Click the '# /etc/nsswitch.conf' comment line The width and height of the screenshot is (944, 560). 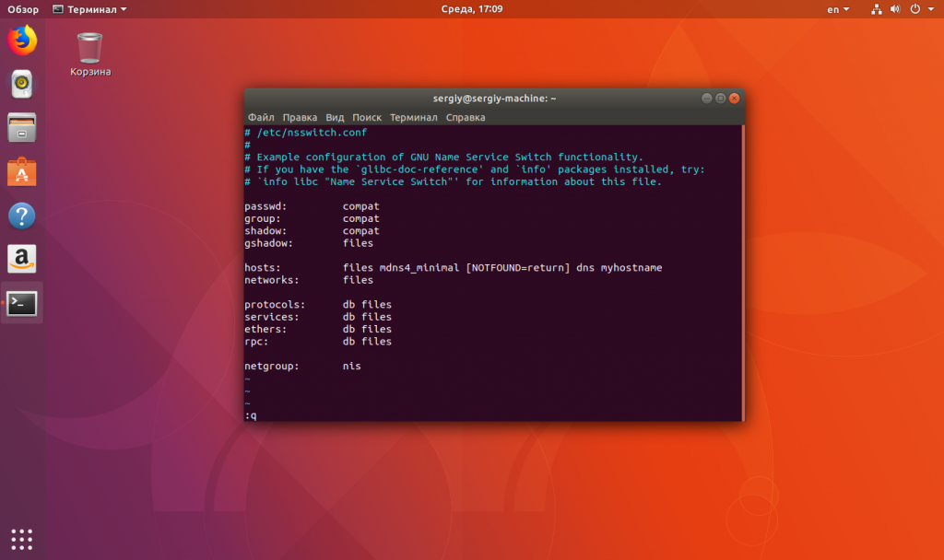(305, 133)
